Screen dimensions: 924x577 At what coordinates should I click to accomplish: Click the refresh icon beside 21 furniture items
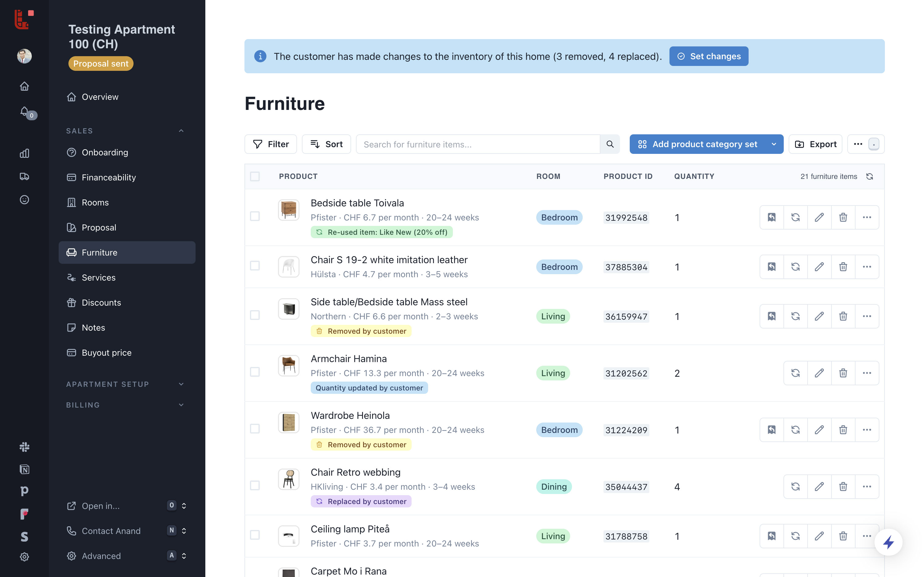tap(869, 176)
